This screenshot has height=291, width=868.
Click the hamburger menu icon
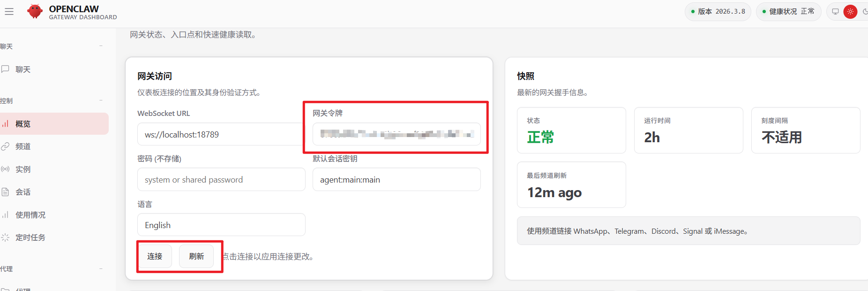pyautogui.click(x=9, y=12)
